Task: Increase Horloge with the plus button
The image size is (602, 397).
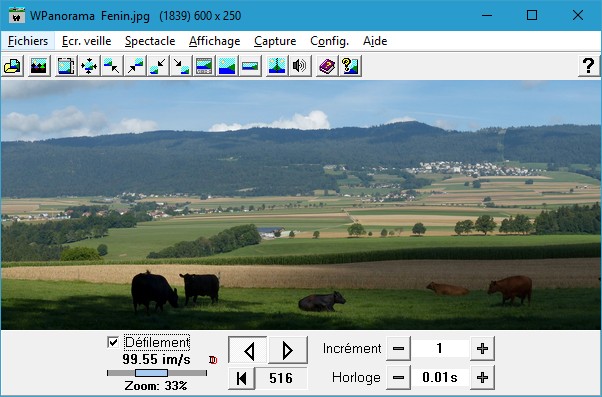Action: click(482, 377)
